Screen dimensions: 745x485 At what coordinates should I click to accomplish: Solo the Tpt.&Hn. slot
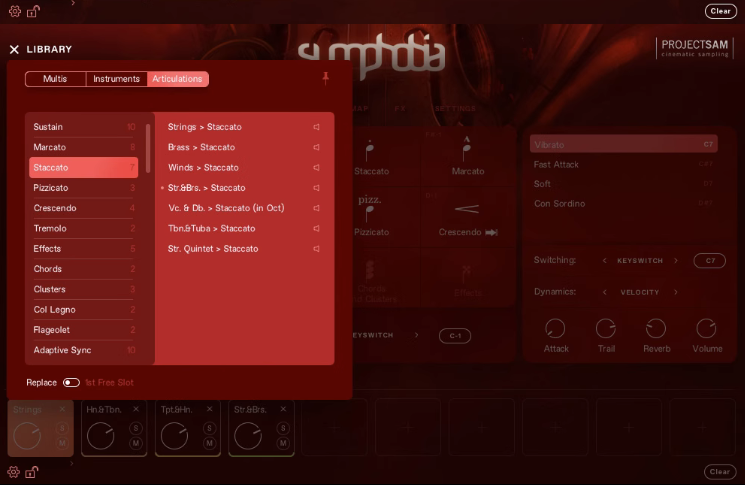point(210,428)
